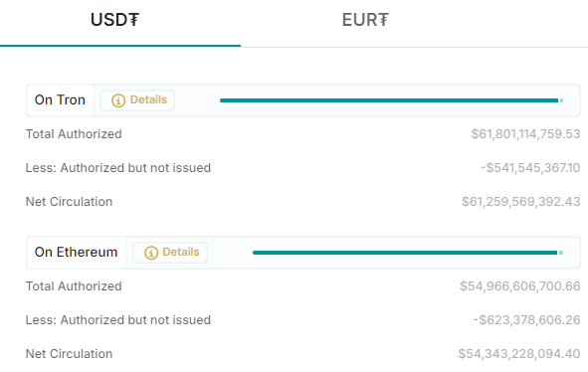Click the Tron 'Less: Authorized but not issued' label
This screenshot has width=588, height=372.
118,168
